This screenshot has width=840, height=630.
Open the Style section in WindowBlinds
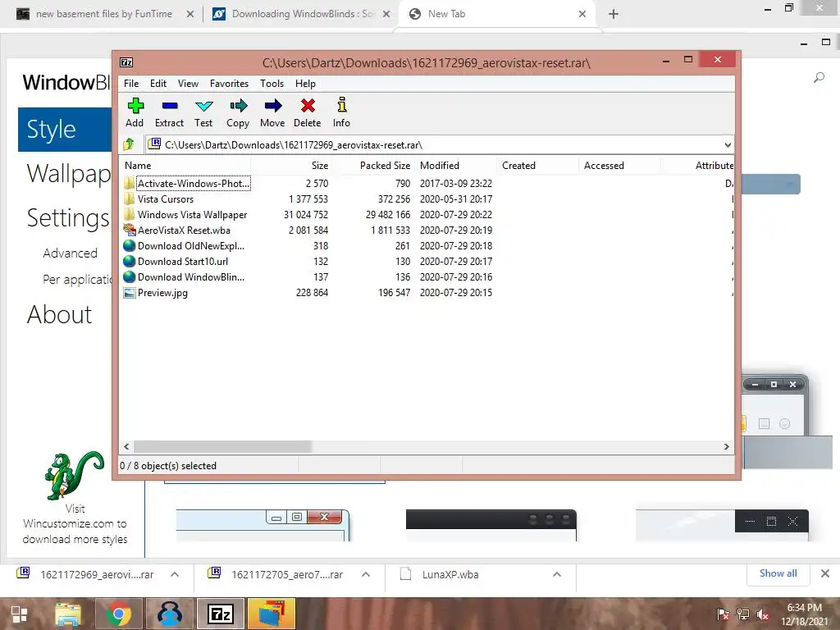[65, 130]
